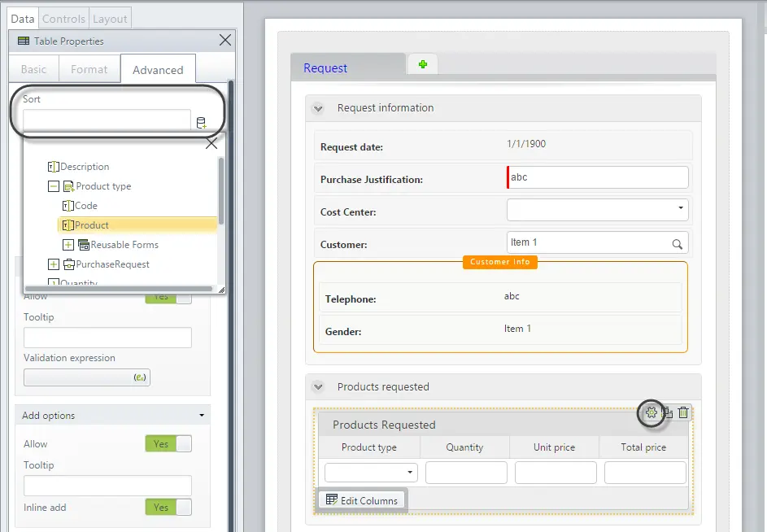The image size is (767, 532).
Task: Expand the PurchaseRequest tree node
Action: (x=54, y=264)
